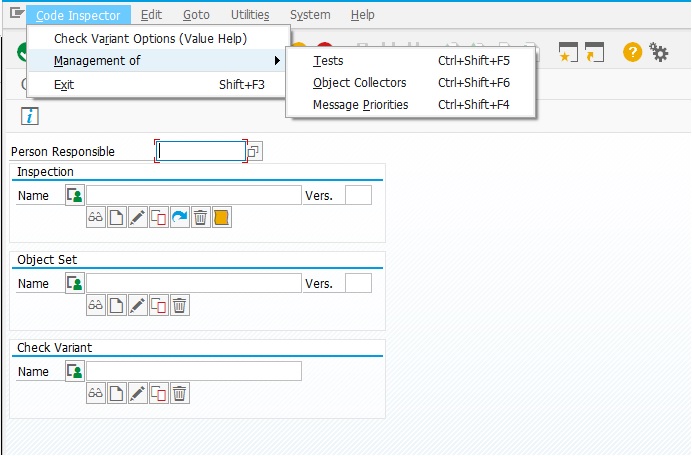This screenshot has height=456, width=692.
Task: Click the Inspection Vers. field
Action: pyautogui.click(x=358, y=195)
